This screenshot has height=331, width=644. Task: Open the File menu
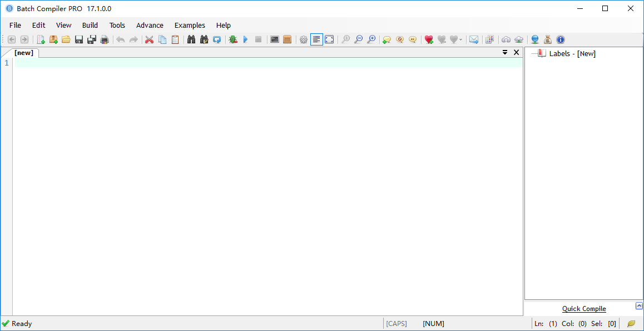pos(15,26)
